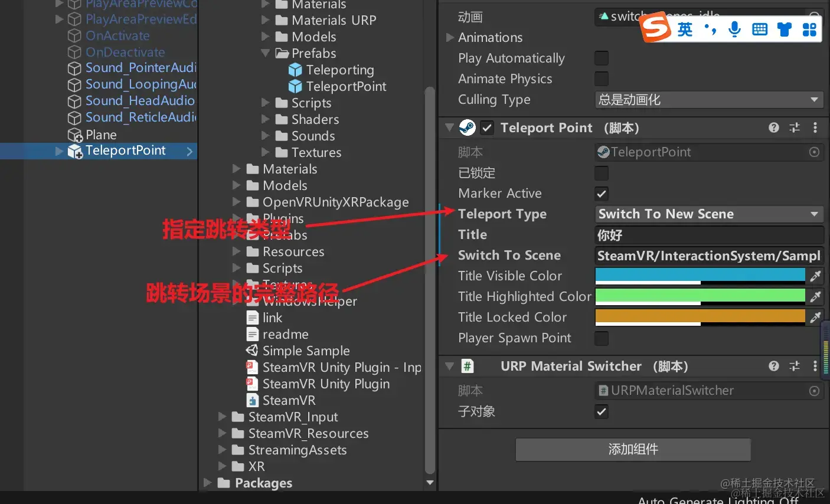Viewport: 830px width, 504px height.
Task: Click the Project panel vertical scrollbar
Action: pyautogui.click(x=430, y=280)
